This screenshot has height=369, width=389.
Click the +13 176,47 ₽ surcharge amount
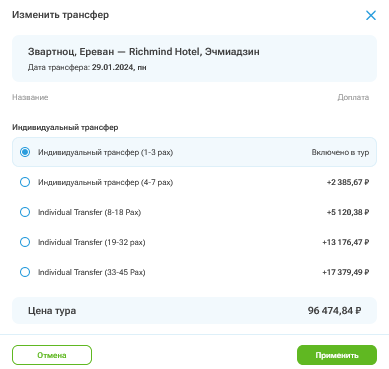(345, 242)
